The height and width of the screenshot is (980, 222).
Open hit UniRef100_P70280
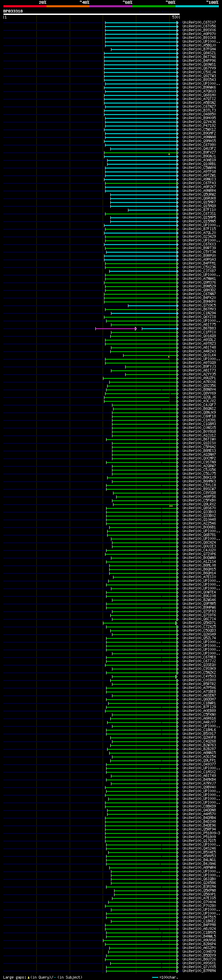(199, 906)
